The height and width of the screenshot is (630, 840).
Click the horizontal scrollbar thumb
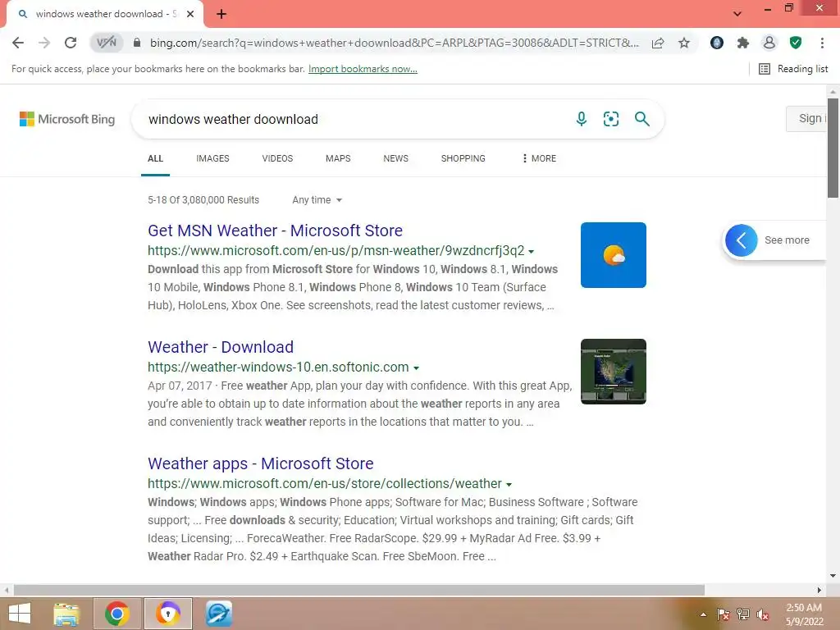click(x=359, y=590)
